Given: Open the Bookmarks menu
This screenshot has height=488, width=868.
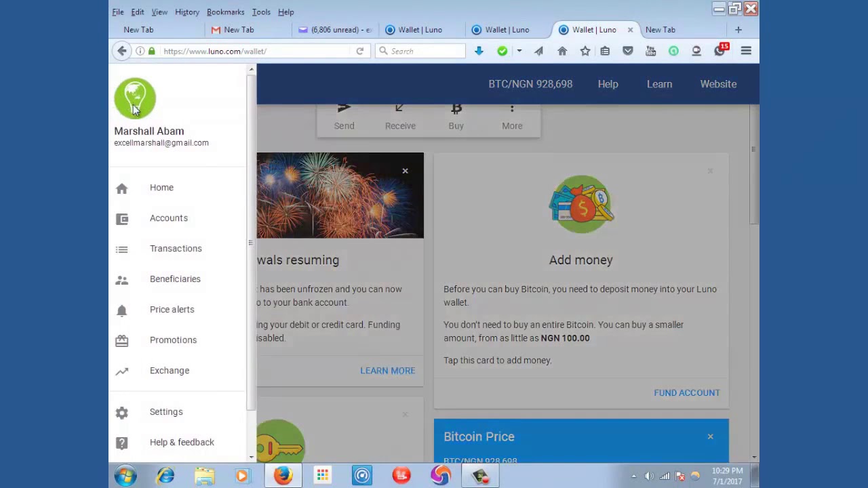Looking at the screenshot, I should pos(225,12).
